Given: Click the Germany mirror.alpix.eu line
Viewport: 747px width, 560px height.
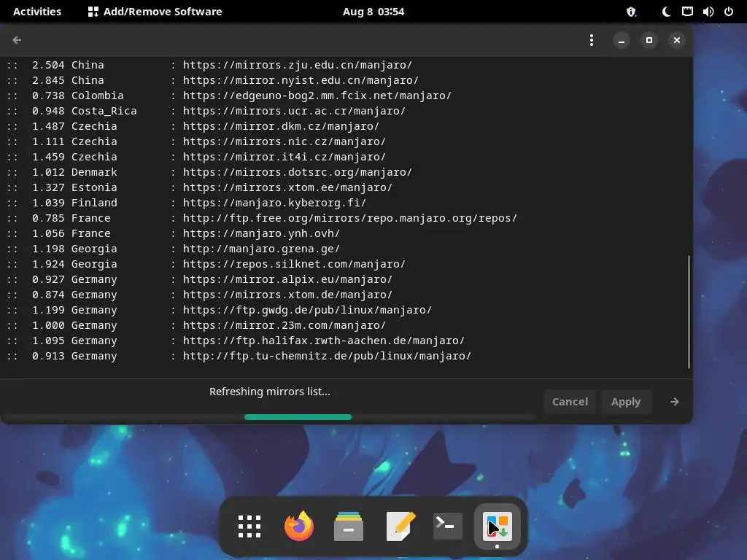Looking at the screenshot, I should click(x=199, y=279).
